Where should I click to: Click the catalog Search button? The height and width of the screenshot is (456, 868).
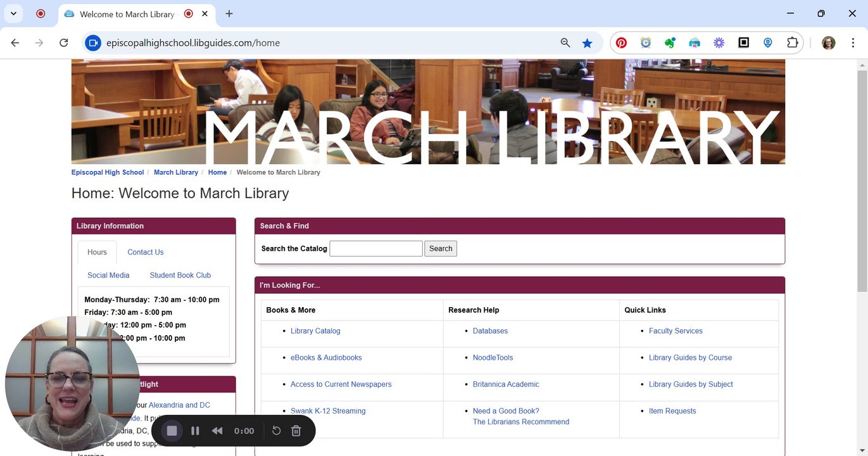pos(441,248)
